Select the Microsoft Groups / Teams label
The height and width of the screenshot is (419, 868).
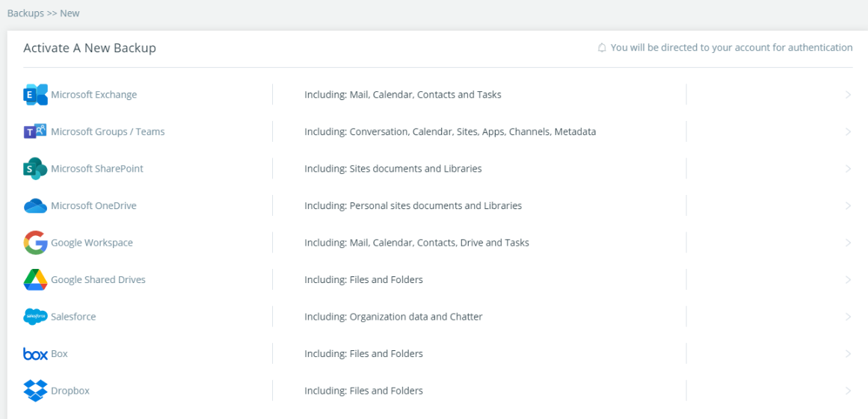108,131
